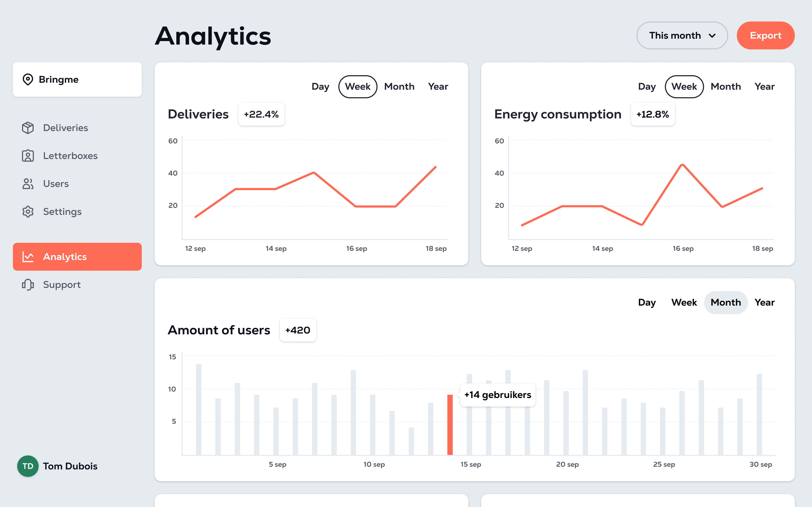Click the 10 sep axis label
The height and width of the screenshot is (507, 812).
(374, 464)
